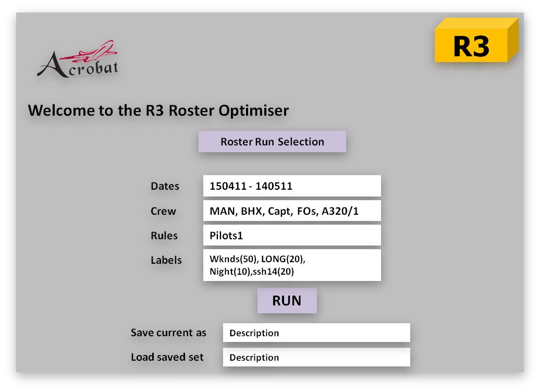Click the Load saved set label

coord(167,358)
